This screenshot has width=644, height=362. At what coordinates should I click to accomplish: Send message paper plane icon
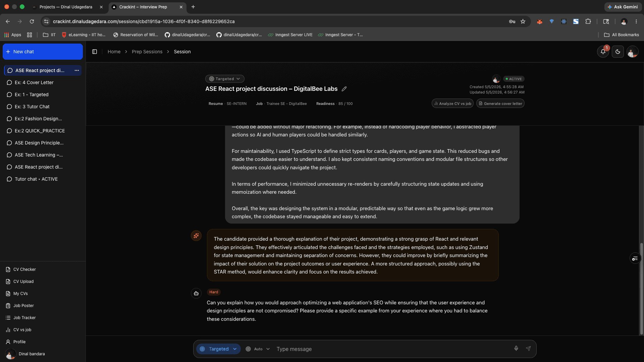click(528, 349)
